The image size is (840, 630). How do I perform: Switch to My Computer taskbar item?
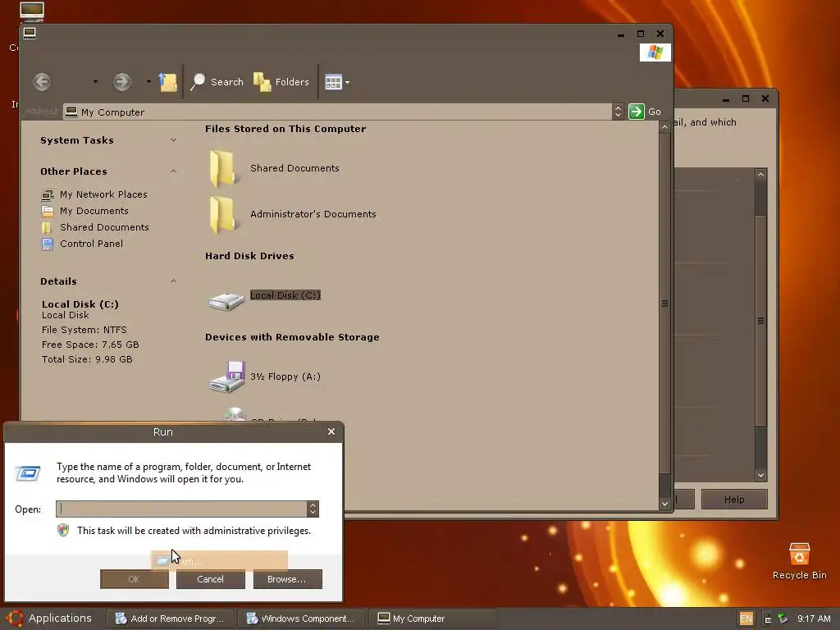[431, 619]
